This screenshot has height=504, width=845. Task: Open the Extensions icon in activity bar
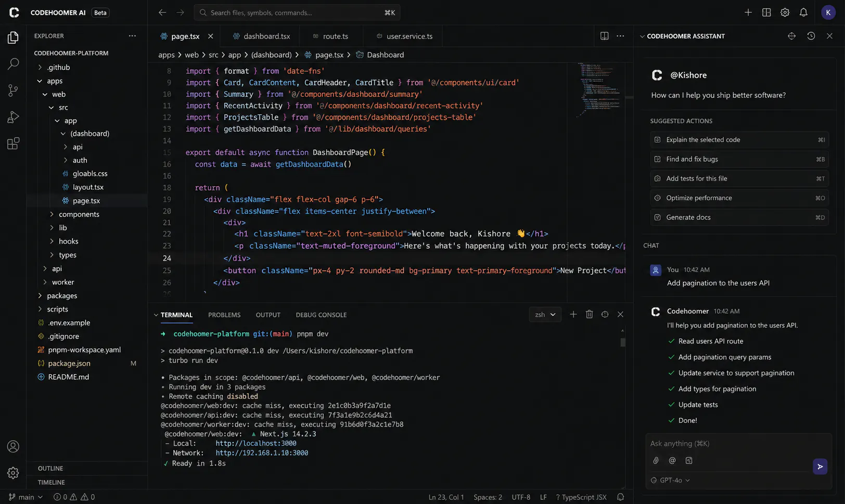pos(13,144)
